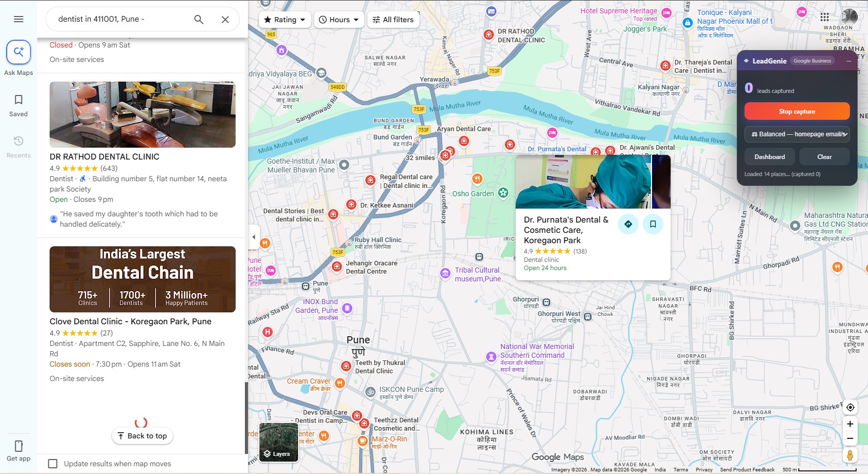868x474 pixels.
Task: Click India region link in footer
Action: pos(660,470)
